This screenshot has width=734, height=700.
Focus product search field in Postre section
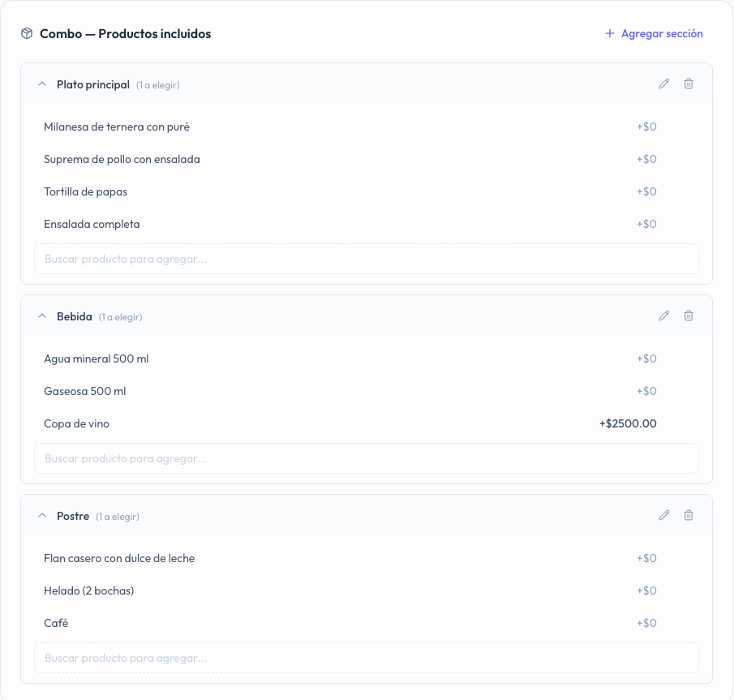coord(367,658)
